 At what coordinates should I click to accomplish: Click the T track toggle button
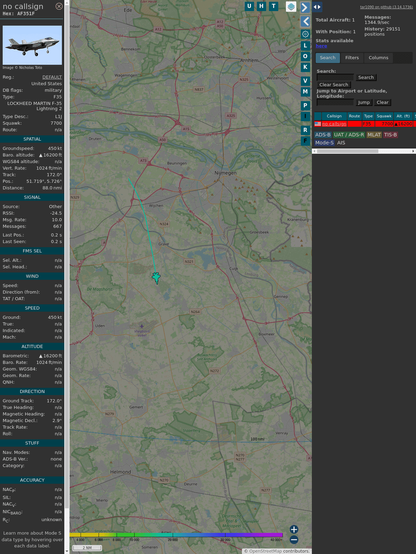pos(274,6)
